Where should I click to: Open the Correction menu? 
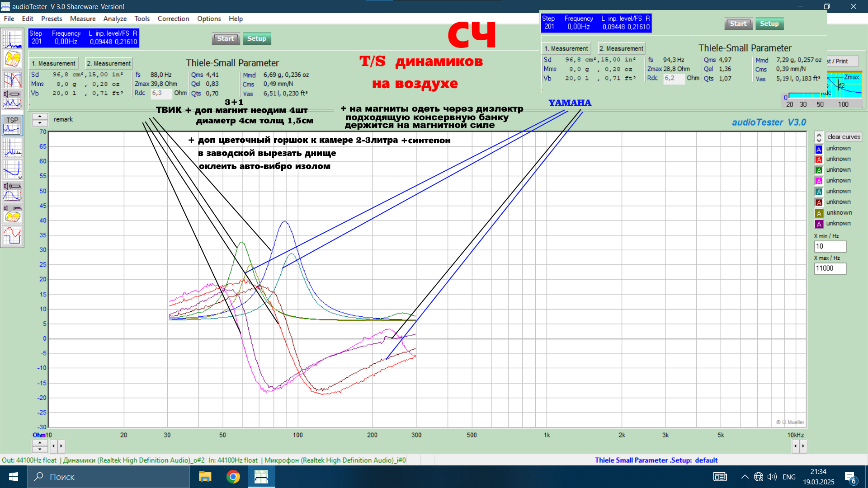173,19
